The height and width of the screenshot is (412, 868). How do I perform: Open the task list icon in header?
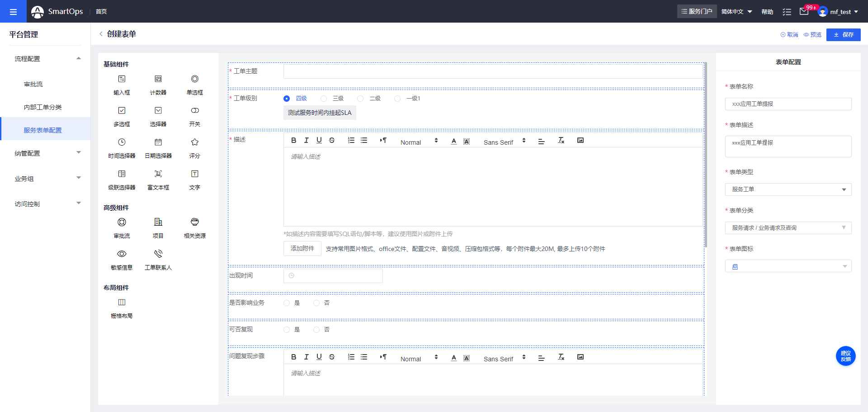pos(787,12)
